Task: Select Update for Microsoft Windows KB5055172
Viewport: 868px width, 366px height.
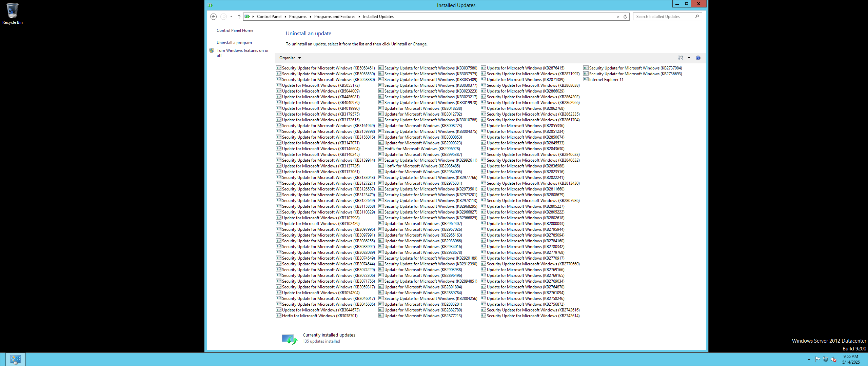Action: point(318,85)
